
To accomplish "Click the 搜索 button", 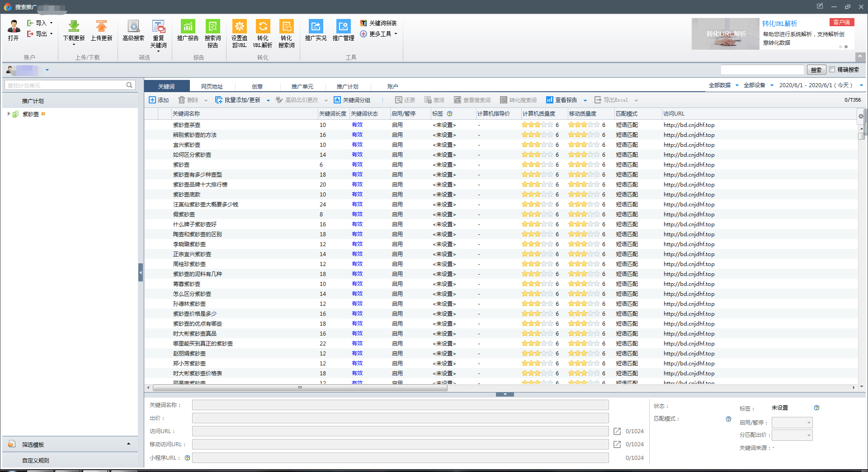I will tap(816, 70).
